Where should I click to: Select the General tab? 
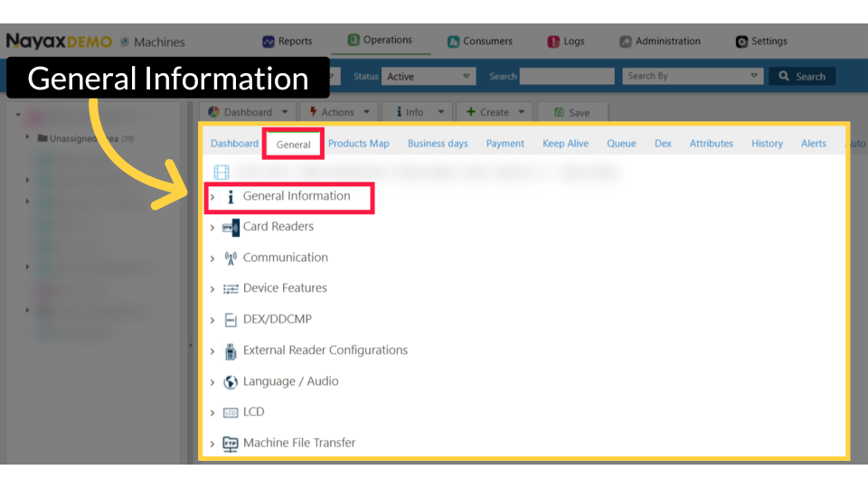(x=293, y=145)
